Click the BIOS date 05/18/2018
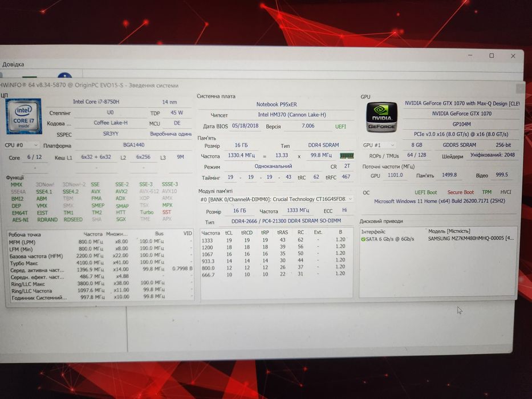 [x=245, y=125]
